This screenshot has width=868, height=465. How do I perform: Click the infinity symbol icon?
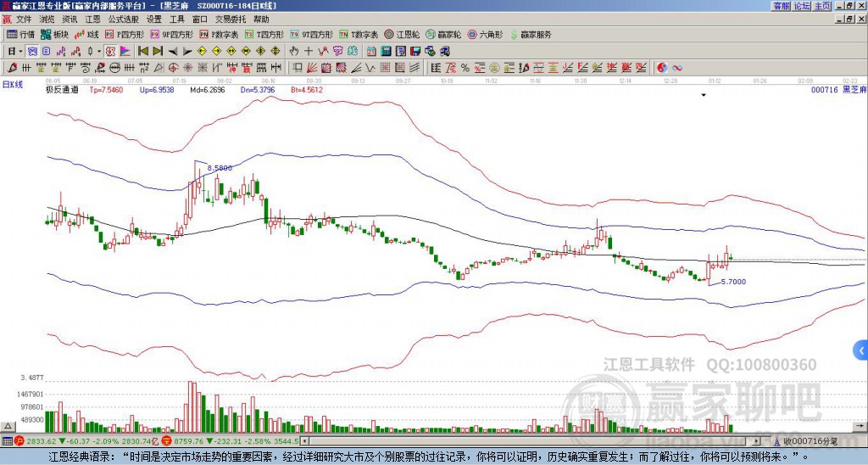pyautogui.click(x=677, y=68)
